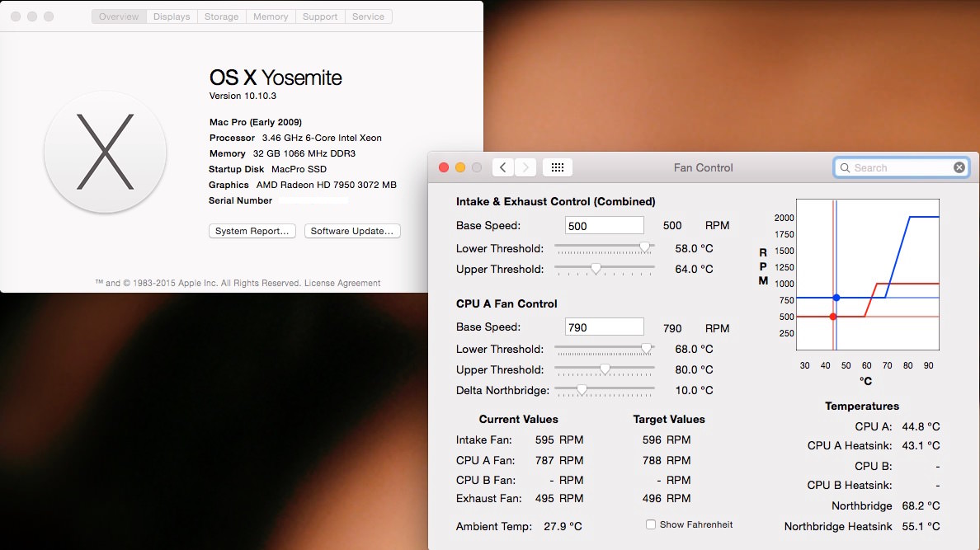Screen dimensions: 980x550
Task: Close the About This Mac window
Action: point(16,16)
